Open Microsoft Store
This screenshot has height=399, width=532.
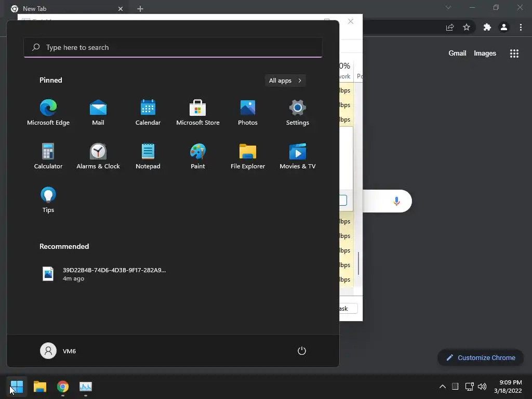[198, 113]
